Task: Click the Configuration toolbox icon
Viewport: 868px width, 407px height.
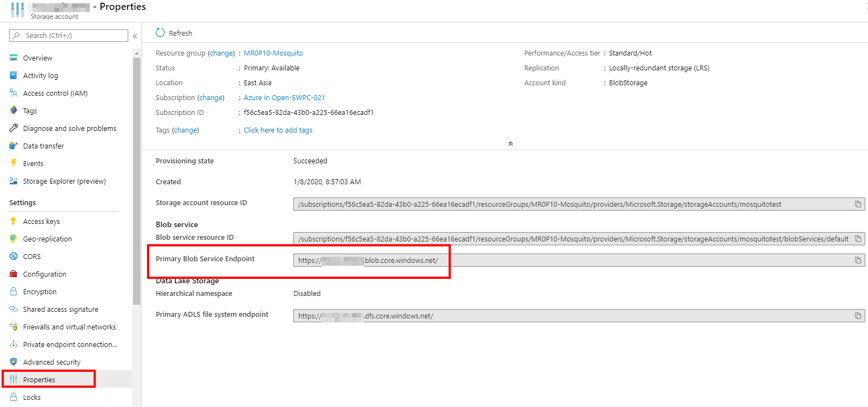Action: tap(13, 274)
